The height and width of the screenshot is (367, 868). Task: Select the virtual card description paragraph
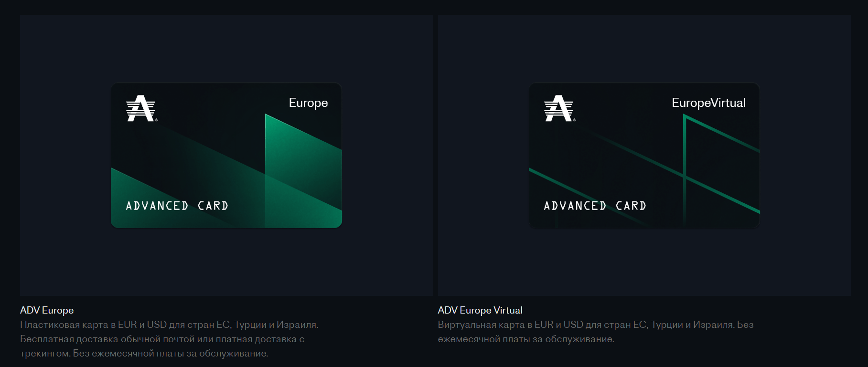click(596, 332)
